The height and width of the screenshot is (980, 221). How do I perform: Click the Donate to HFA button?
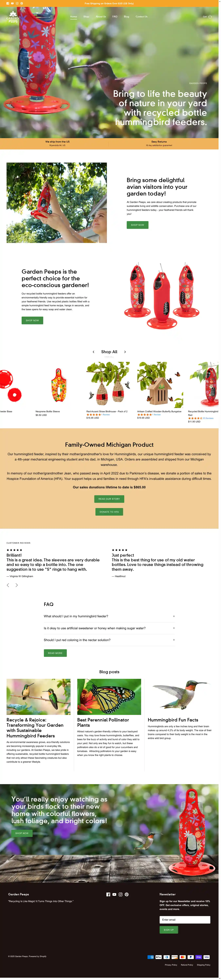109,512
